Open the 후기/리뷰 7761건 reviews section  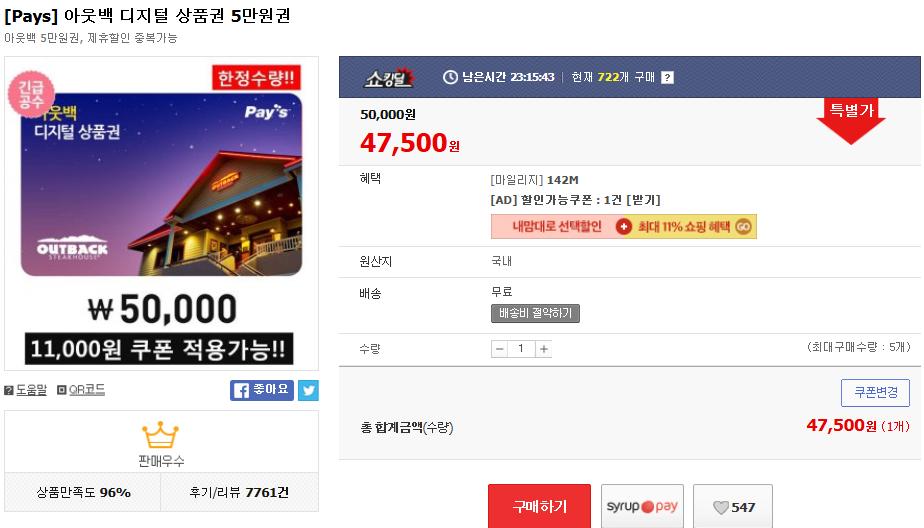pos(239,492)
